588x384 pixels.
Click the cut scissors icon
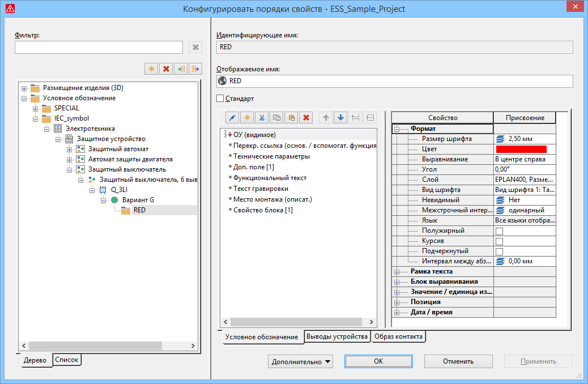262,118
